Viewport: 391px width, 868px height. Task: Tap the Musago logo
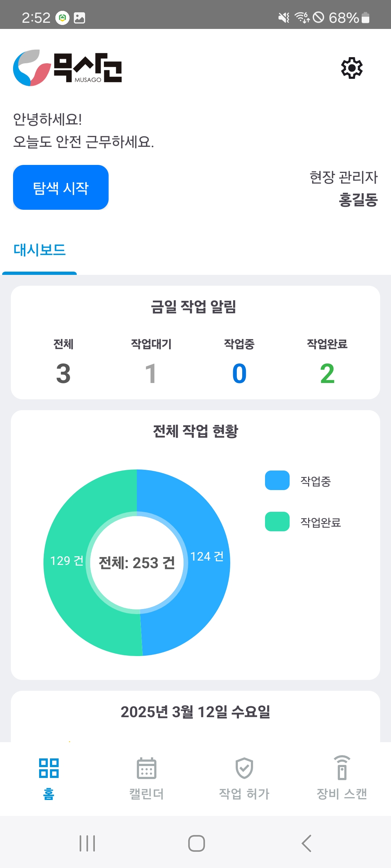(x=68, y=68)
